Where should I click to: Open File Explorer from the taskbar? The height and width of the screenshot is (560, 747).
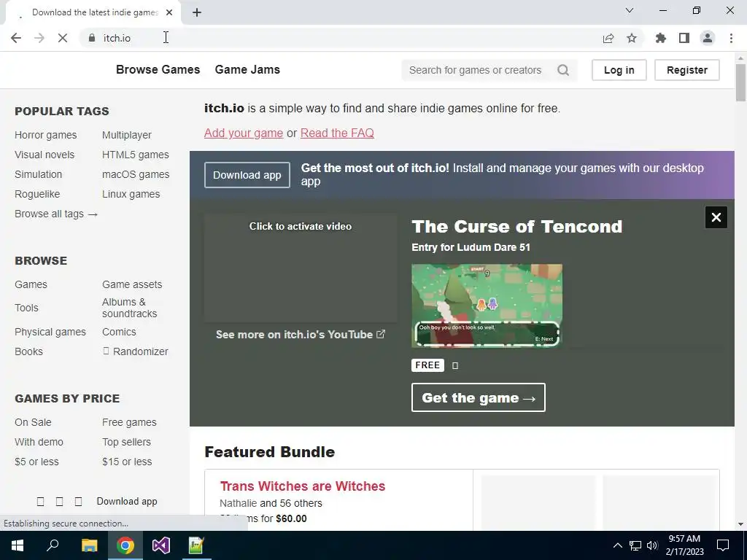click(x=89, y=545)
